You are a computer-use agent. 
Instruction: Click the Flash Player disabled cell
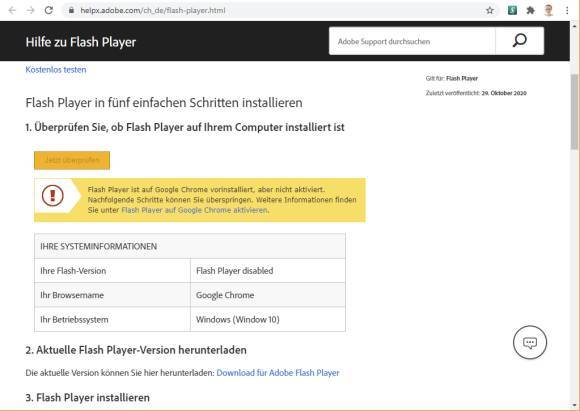coord(268,271)
